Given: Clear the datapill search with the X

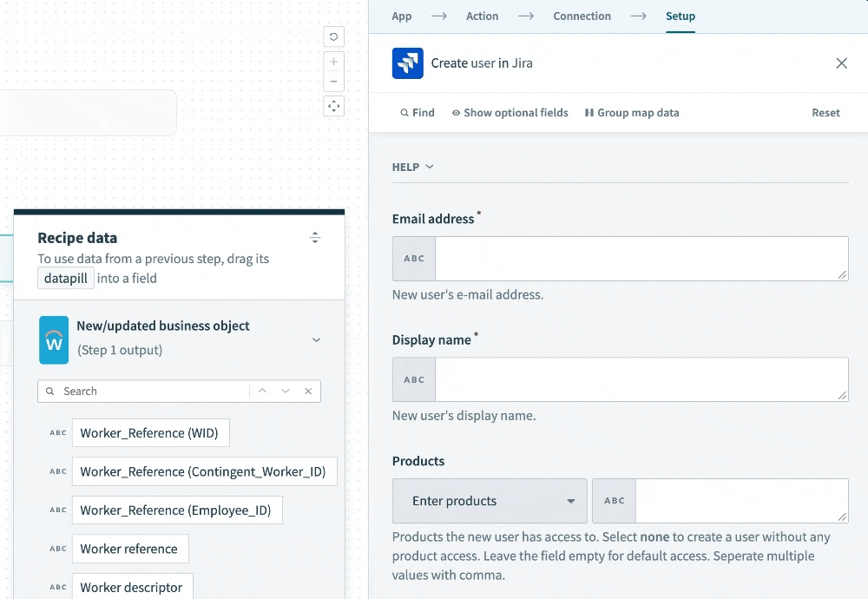Looking at the screenshot, I should tap(308, 392).
